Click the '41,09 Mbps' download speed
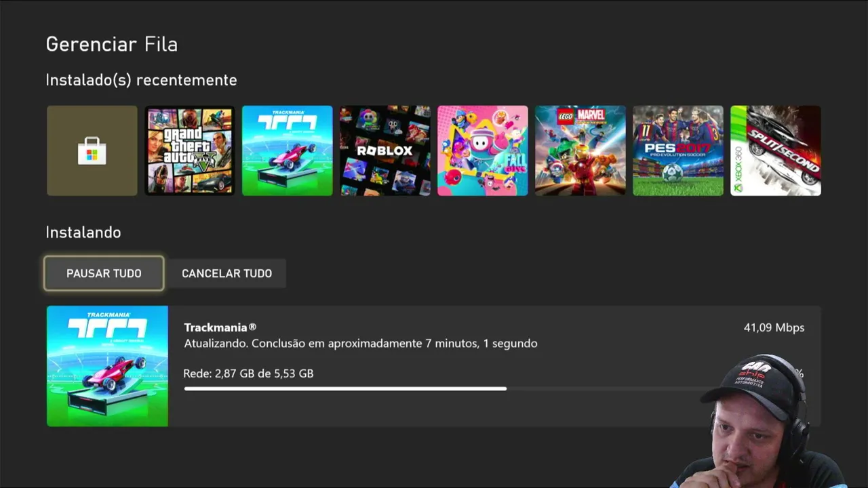Screen dimensions: 868x488 click(774, 327)
